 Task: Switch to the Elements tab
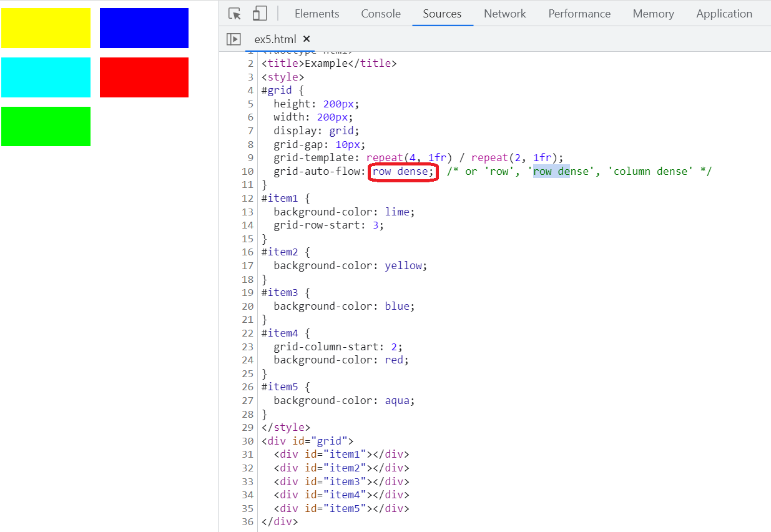pyautogui.click(x=317, y=14)
